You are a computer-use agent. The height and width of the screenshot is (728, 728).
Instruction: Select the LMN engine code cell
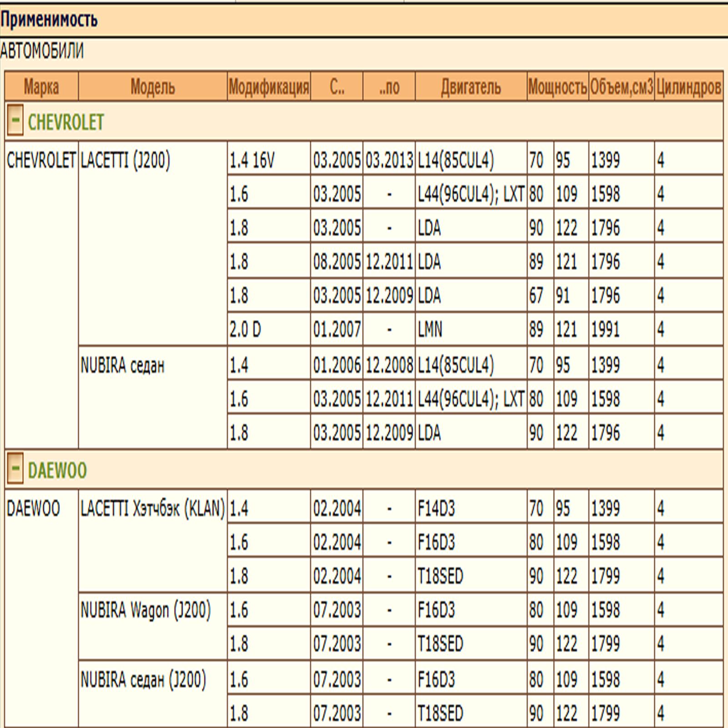[471, 329]
